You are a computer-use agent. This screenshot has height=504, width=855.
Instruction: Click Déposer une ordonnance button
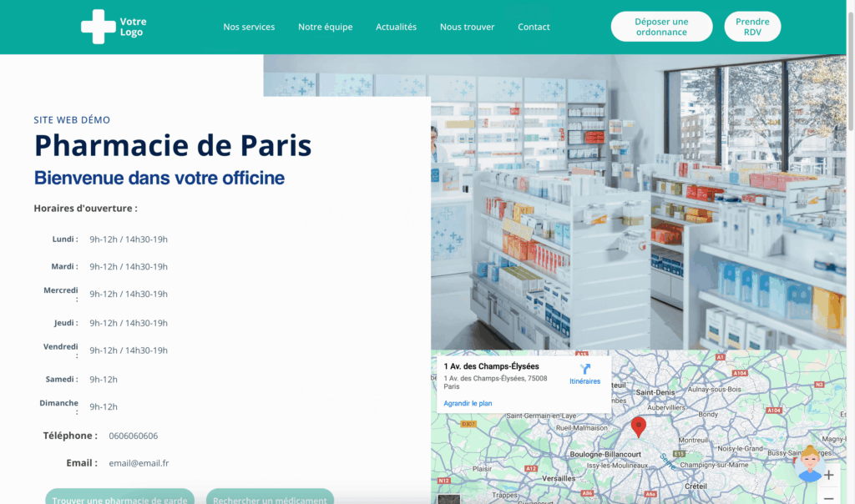tap(661, 27)
